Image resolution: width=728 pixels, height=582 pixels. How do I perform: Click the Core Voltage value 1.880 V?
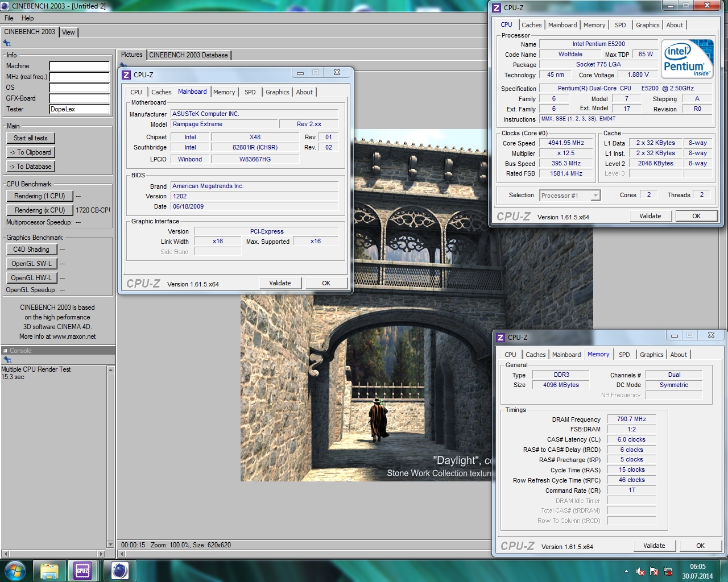point(638,74)
